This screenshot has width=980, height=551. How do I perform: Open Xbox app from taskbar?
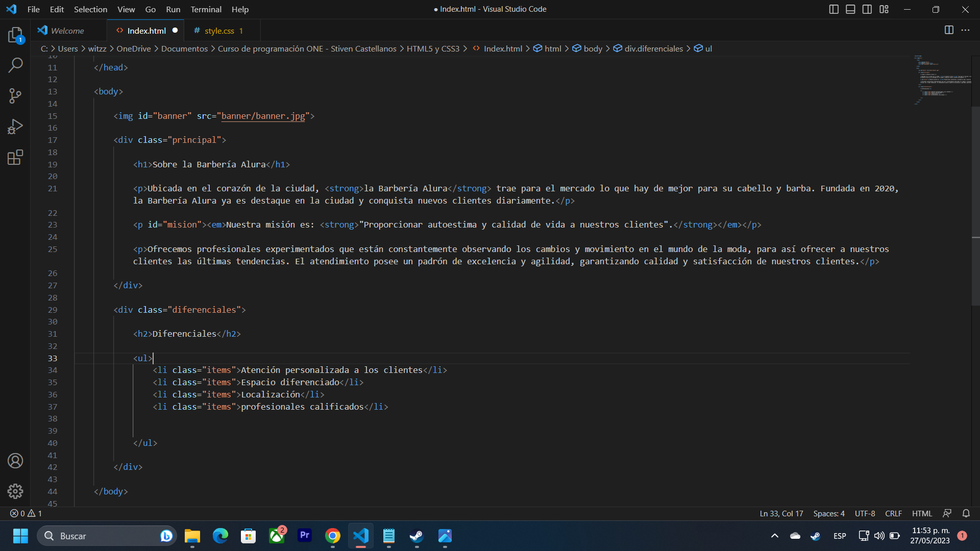(277, 536)
